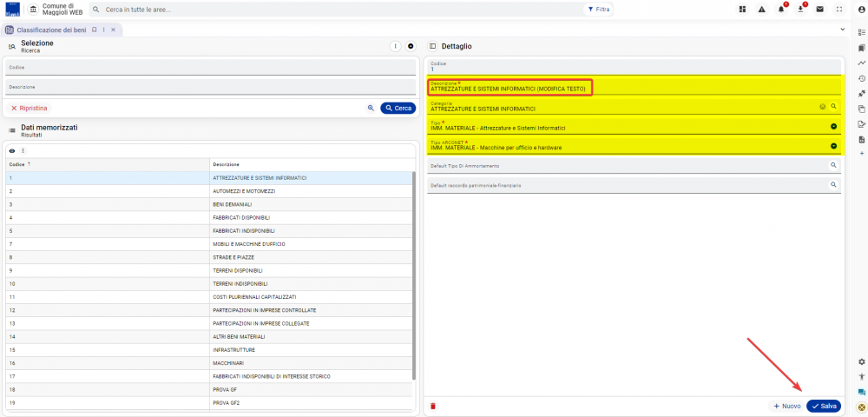Open lookup for Default raccordo patrimoniale-finanziario
This screenshot has height=417, width=868.
pos(833,184)
